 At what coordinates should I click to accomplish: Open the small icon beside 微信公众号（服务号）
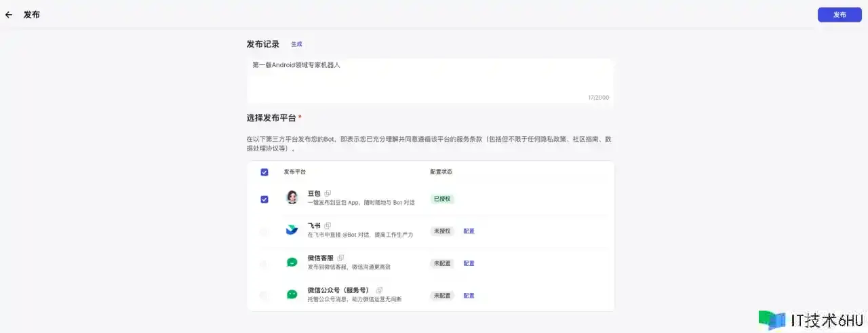pos(379,290)
